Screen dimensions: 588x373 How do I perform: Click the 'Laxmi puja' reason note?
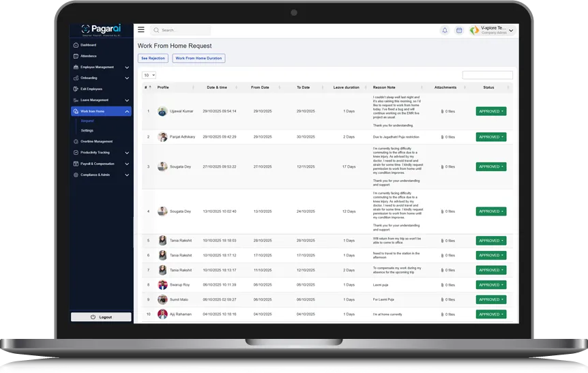381,285
